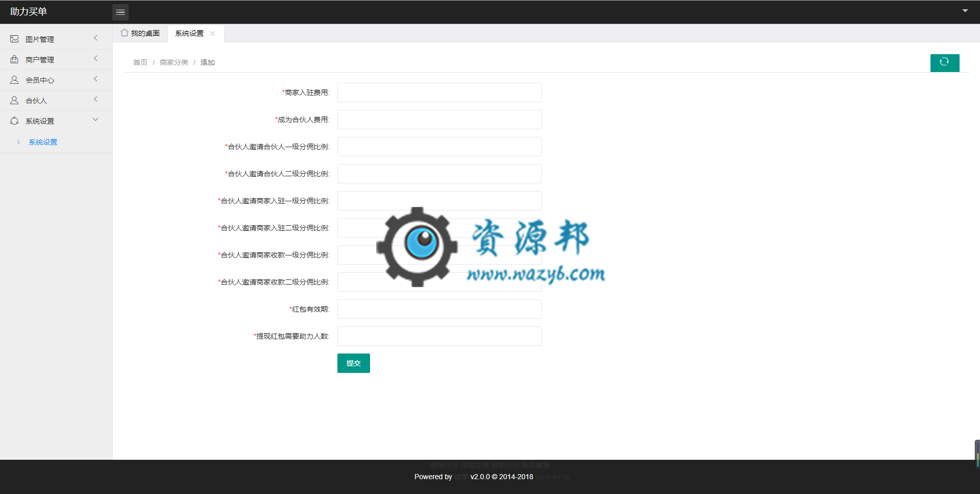Viewport: 980px width, 494px height.
Task: Open 商户管理 in the sidebar
Action: click(x=56, y=59)
